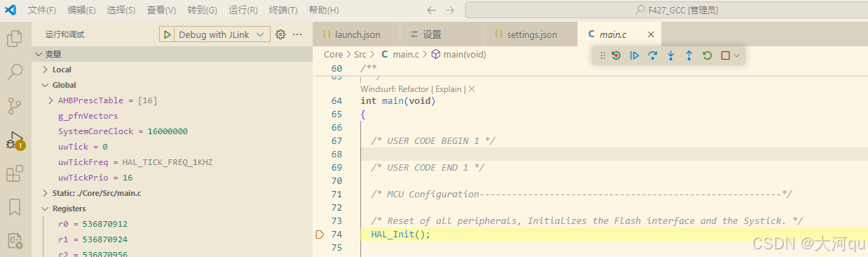This screenshot has height=257, width=868.
Task: Expand the Local variables scope
Action: click(46, 70)
